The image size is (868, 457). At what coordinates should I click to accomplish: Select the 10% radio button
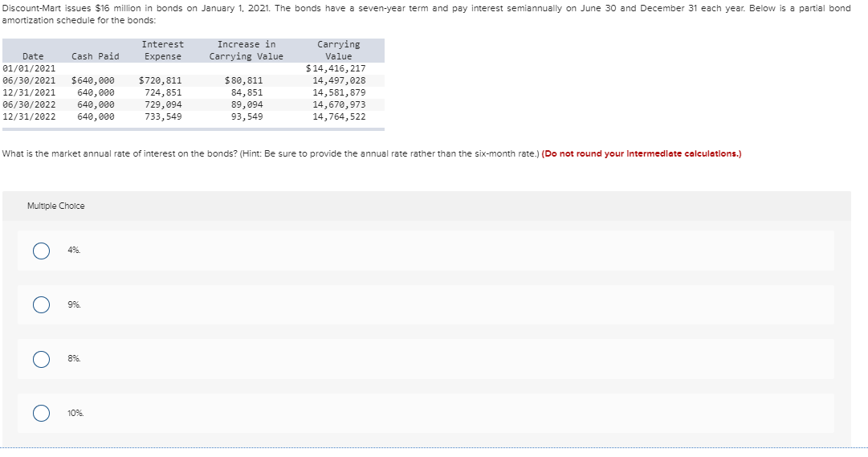coord(41,414)
